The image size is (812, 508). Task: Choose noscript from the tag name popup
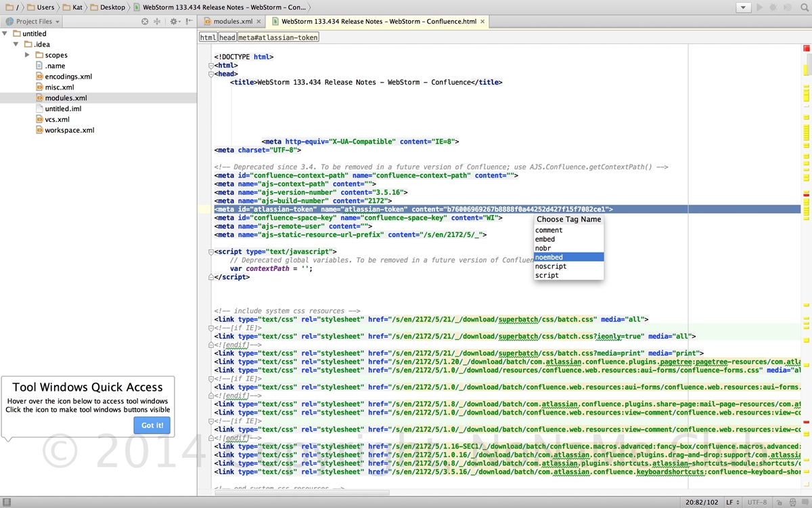pos(568,266)
